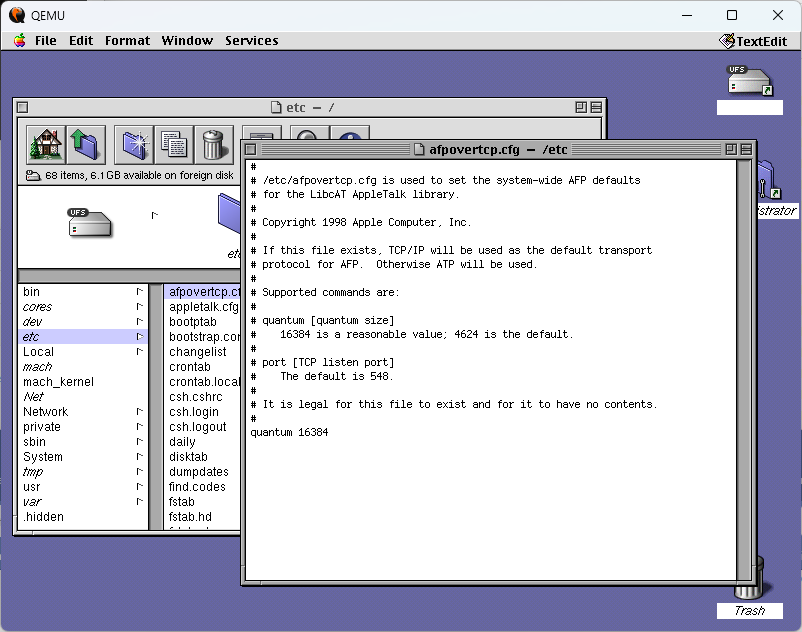Screen dimensions: 802x632
Task: Open the Apple menu icon
Action: (x=19, y=40)
